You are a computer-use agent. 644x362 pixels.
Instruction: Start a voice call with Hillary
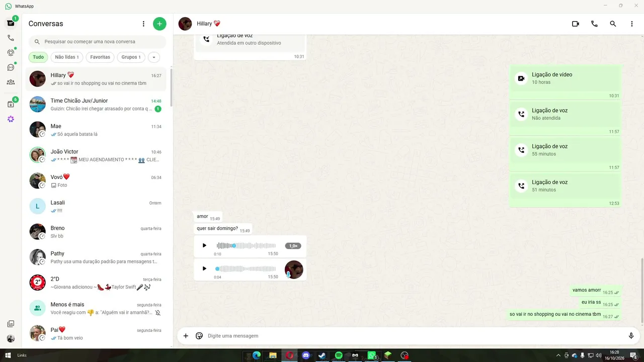[594, 24]
